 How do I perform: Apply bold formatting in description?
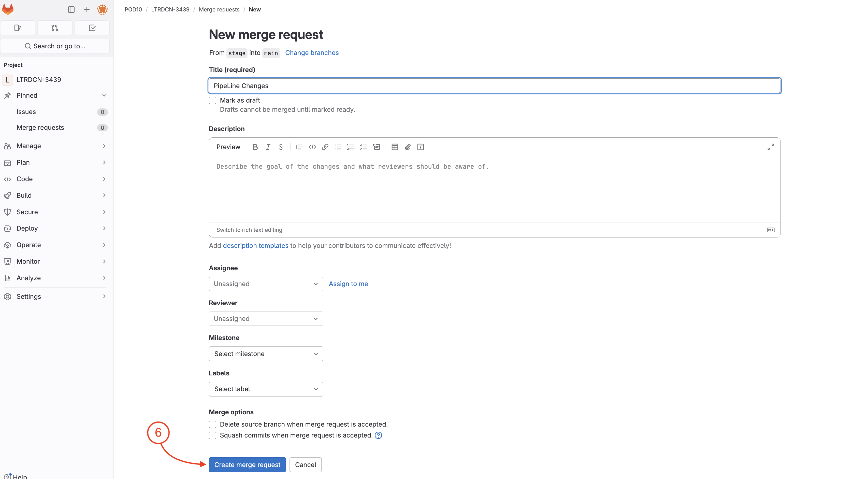click(255, 147)
